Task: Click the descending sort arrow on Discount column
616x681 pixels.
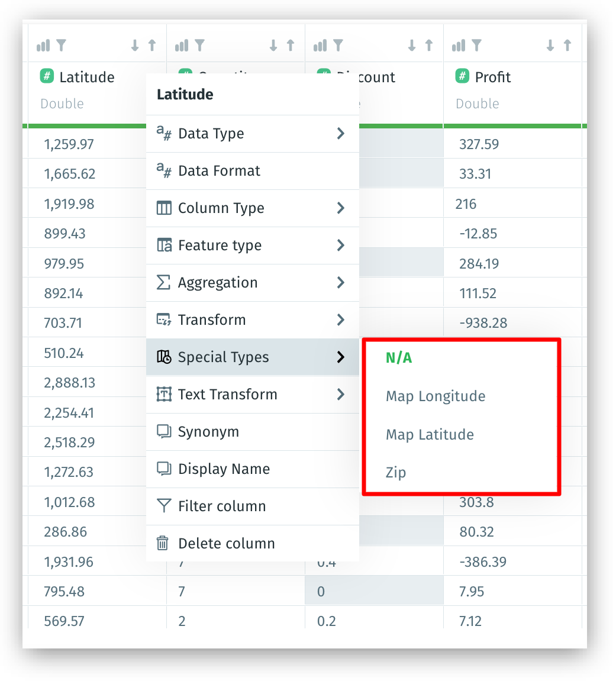Action: (411, 44)
